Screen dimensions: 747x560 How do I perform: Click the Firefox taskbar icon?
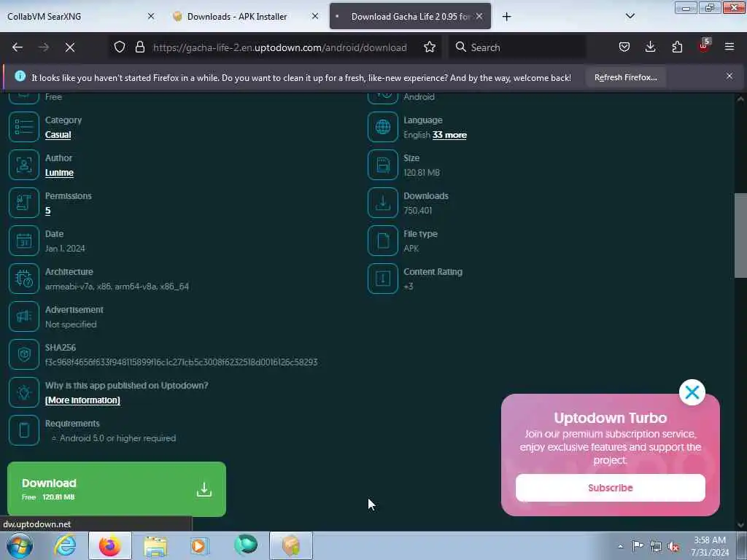click(110, 545)
